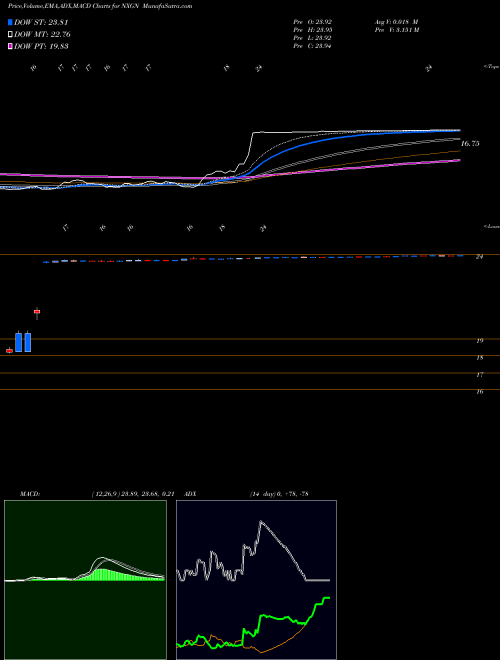Click the blue DOW ST legend swatch
500x660 pixels.
coord(10,22)
